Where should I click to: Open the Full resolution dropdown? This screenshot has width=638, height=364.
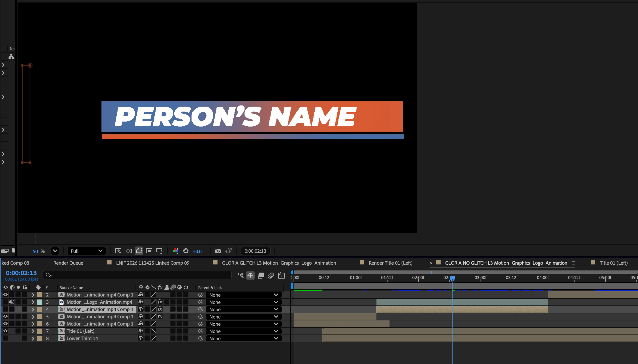click(x=87, y=251)
